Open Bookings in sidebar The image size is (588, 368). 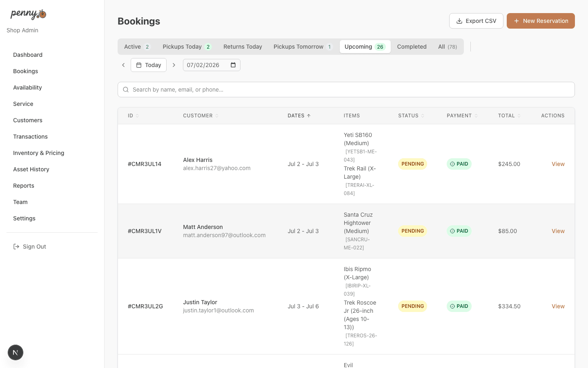coord(25,71)
